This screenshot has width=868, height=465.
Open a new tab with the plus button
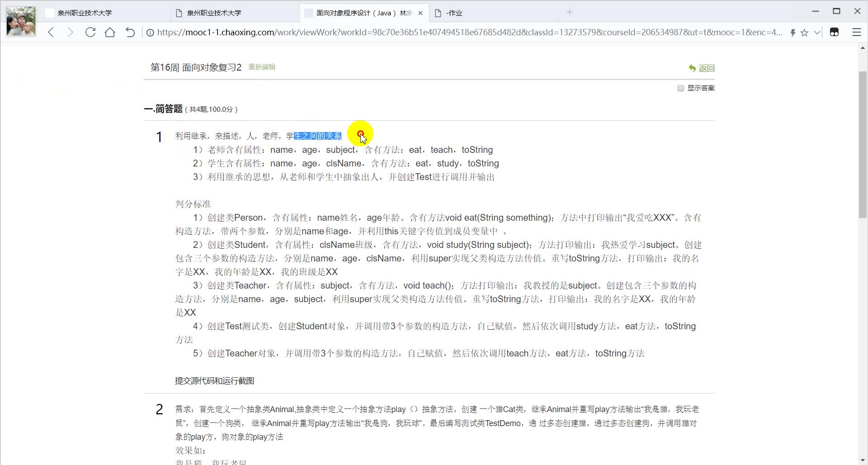click(570, 12)
